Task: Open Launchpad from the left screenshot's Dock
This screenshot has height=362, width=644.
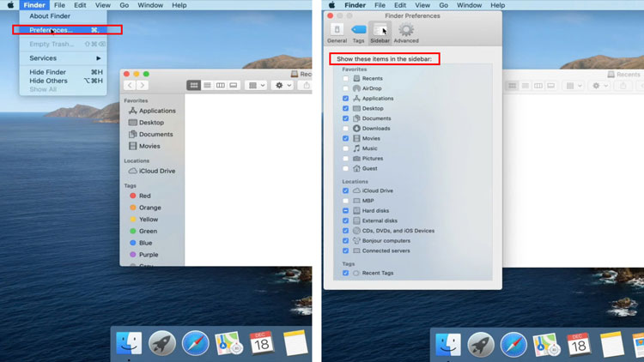Action: (162, 343)
